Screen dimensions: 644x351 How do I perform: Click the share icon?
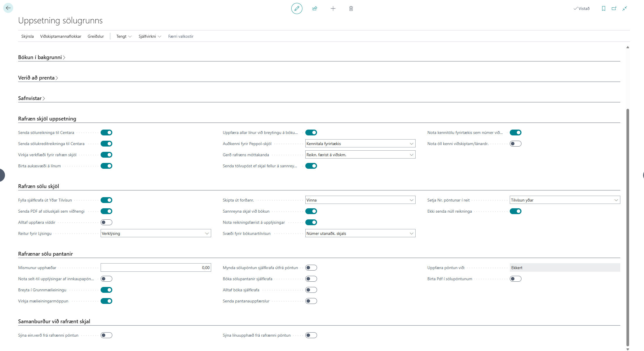[x=315, y=8]
